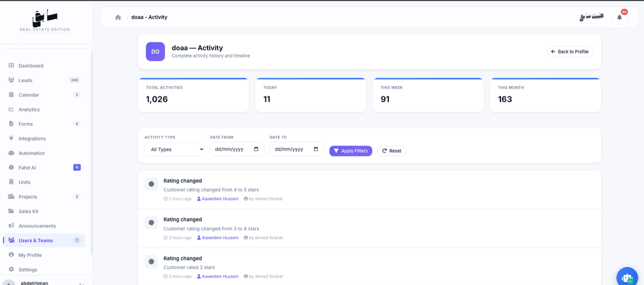Screen dimensions: 644x285
Task: Click the Leads 246 count badge
Action: coord(75,80)
